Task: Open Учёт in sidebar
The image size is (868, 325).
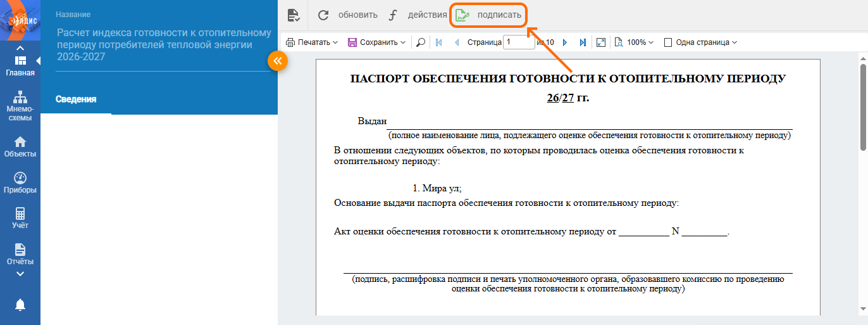Action: pos(20,218)
